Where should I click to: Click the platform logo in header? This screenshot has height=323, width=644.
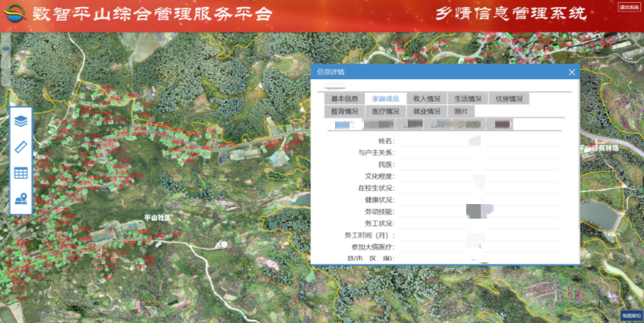(15, 13)
